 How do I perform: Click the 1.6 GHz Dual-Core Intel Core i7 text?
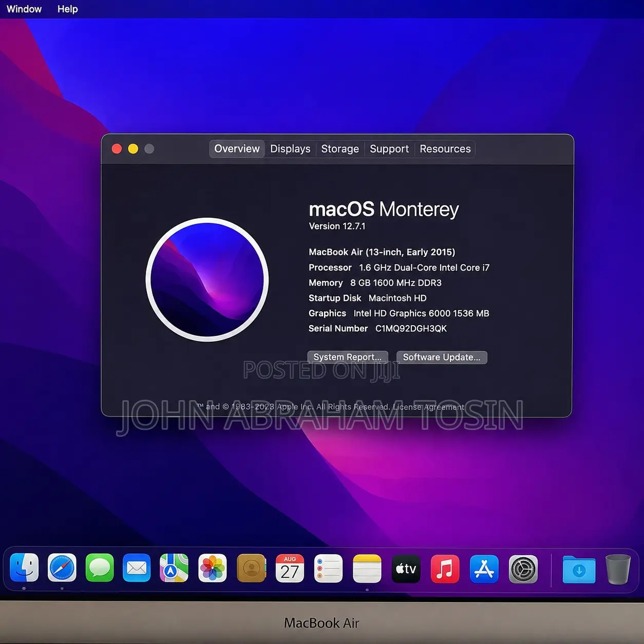(424, 268)
